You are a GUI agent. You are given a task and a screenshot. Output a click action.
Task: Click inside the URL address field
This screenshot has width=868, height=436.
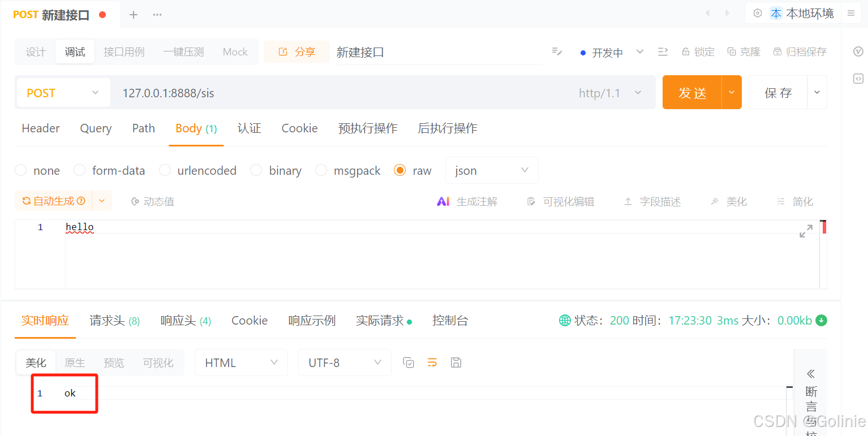click(283, 93)
